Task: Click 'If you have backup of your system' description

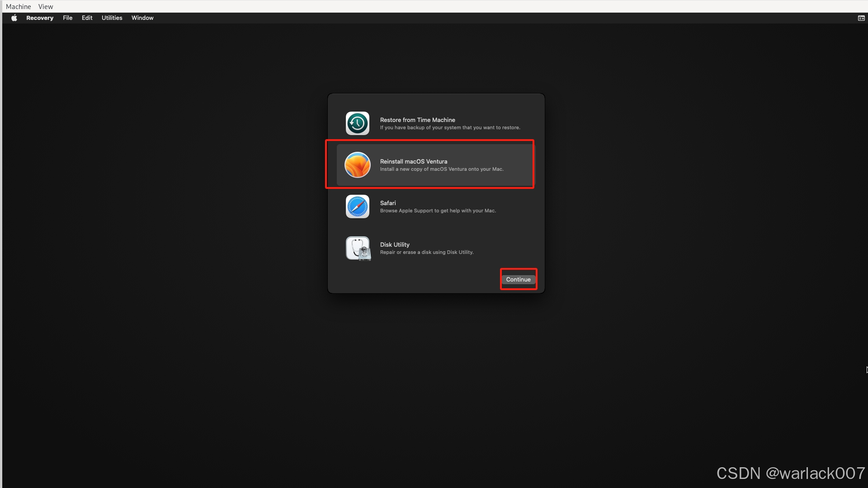Action: coord(450,128)
